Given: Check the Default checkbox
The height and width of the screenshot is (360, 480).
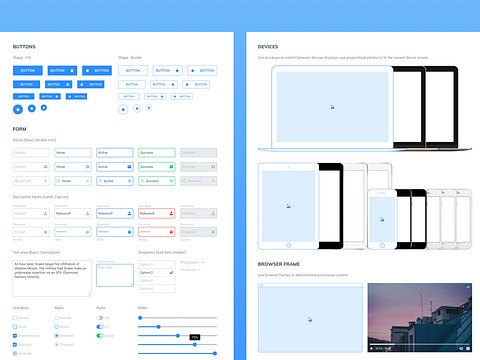Looking at the screenshot, I should click(x=15, y=318).
